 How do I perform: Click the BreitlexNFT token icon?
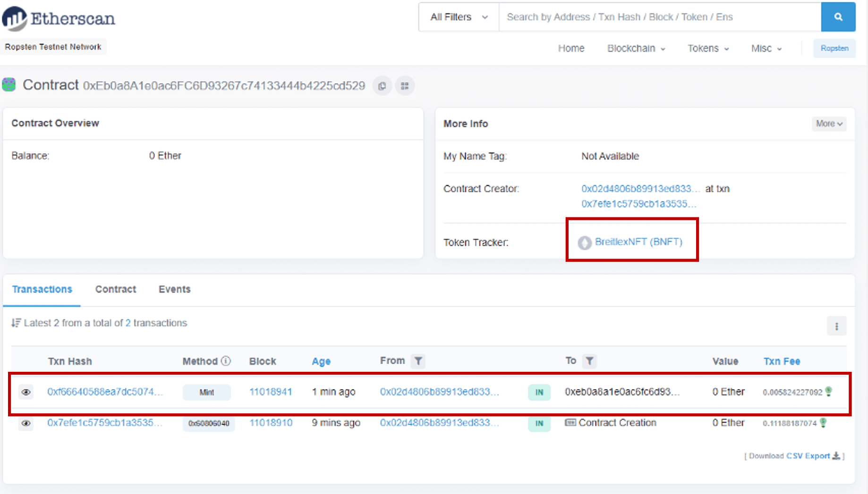coord(585,243)
